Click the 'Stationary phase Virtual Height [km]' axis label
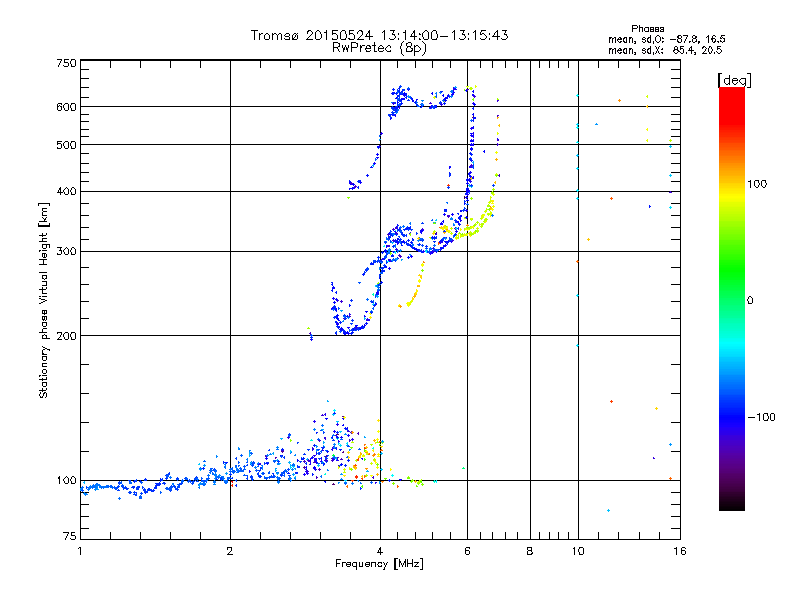 pyautogui.click(x=44, y=301)
